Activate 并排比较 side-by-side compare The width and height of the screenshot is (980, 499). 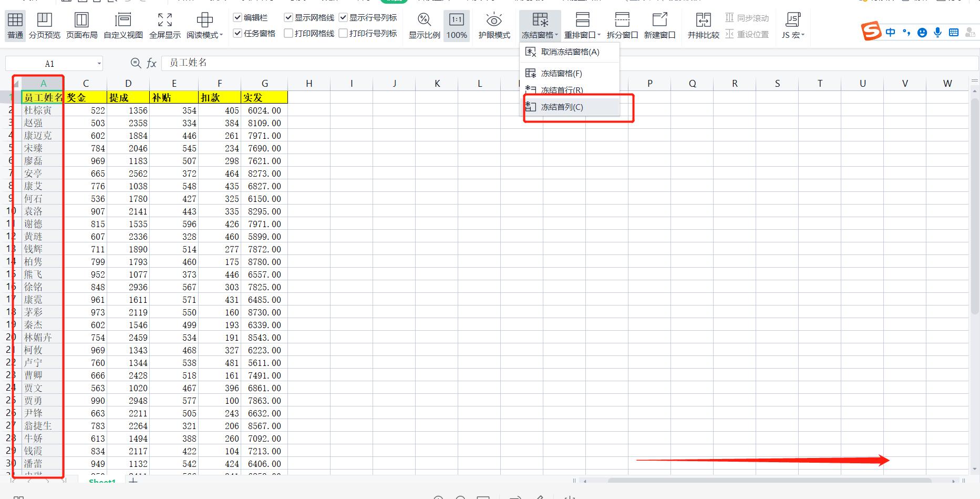[703, 25]
